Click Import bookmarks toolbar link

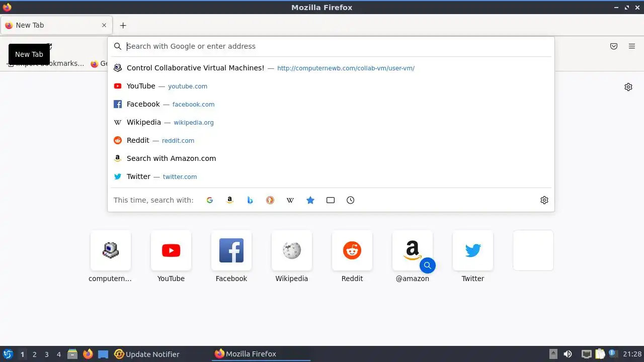(45, 63)
